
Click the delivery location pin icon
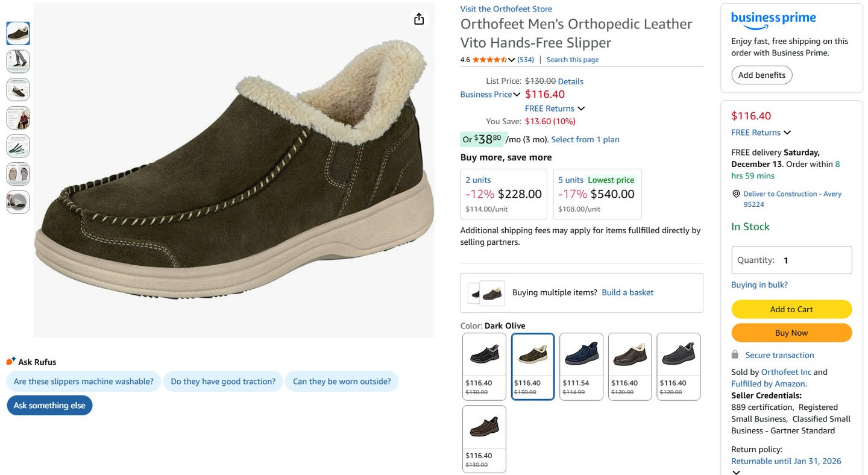(736, 194)
